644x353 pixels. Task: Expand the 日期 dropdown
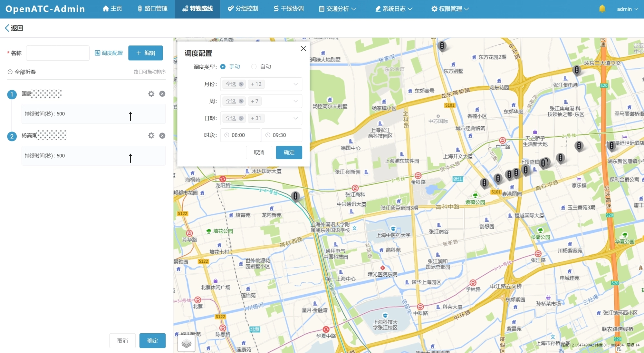[x=295, y=118]
